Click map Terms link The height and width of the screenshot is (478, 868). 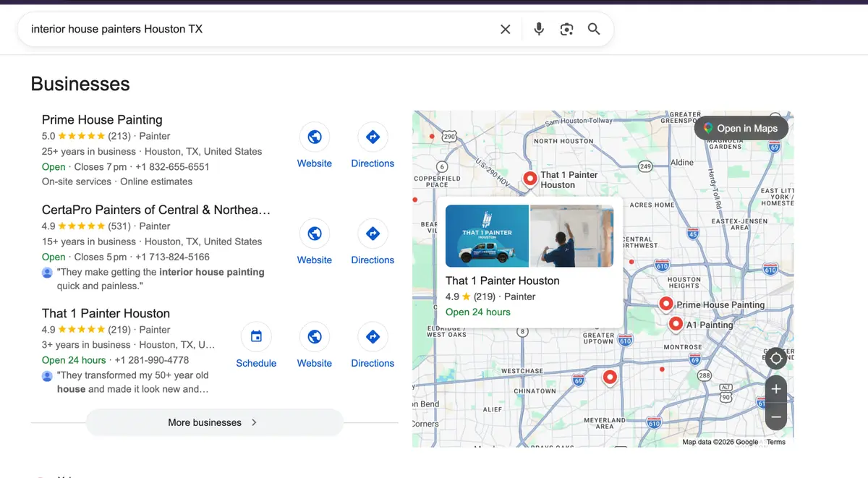(x=776, y=442)
